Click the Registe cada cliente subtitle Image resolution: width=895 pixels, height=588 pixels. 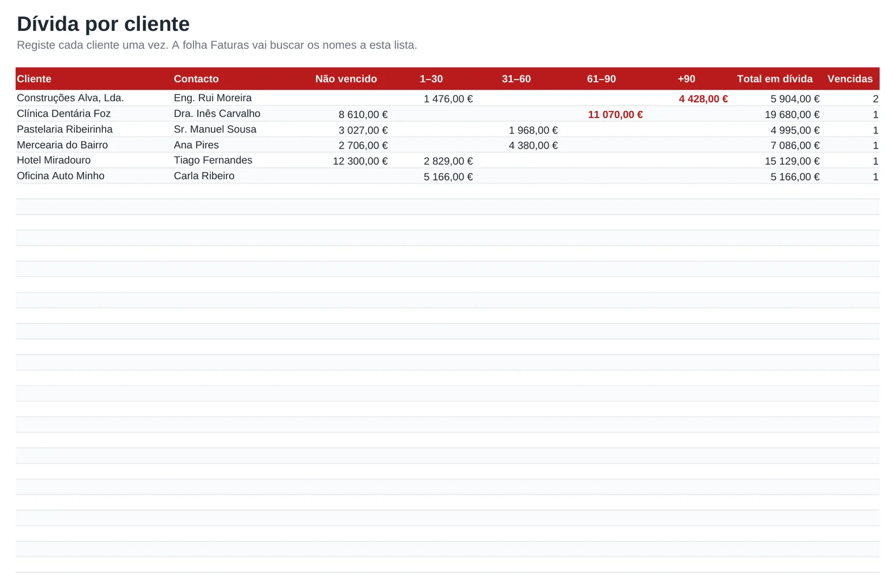(x=217, y=45)
